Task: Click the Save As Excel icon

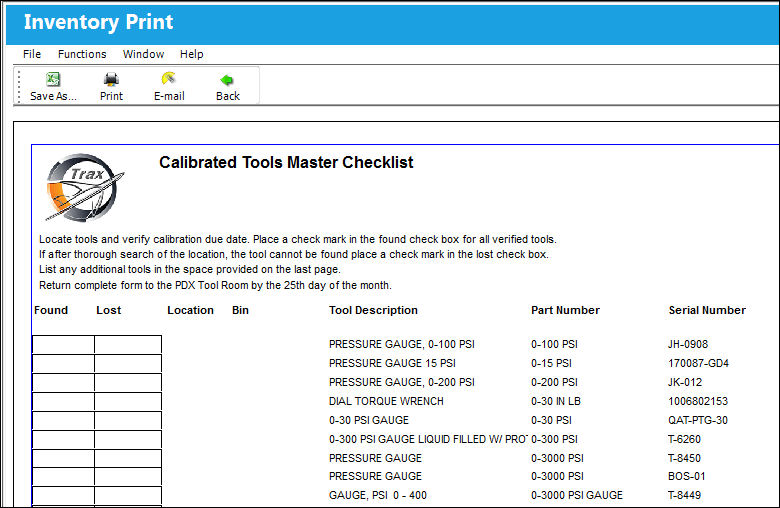Action: 53,79
